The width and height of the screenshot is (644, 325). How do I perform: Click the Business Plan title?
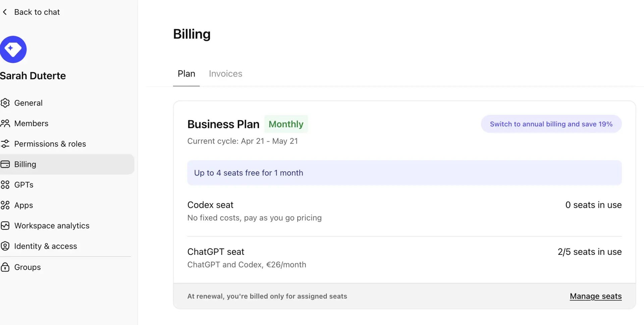[223, 124]
